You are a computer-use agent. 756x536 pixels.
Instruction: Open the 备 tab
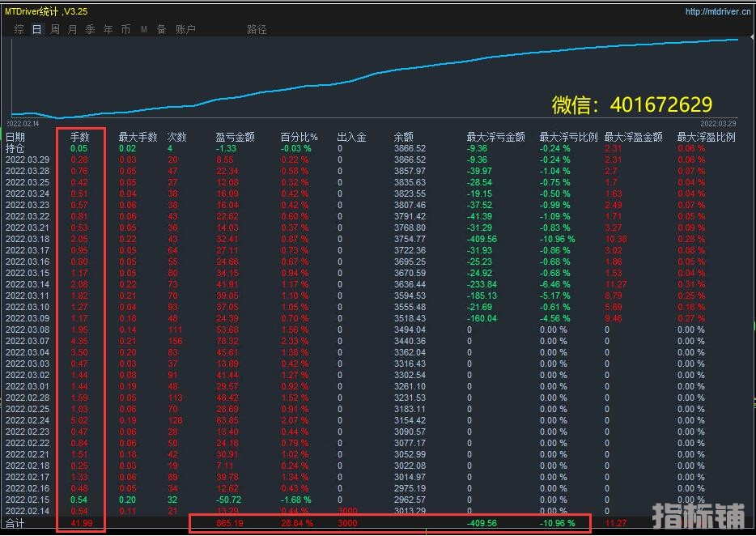[x=161, y=29]
